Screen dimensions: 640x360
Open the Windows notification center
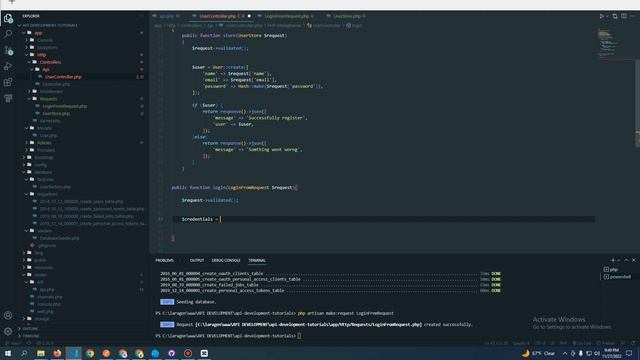629,353
